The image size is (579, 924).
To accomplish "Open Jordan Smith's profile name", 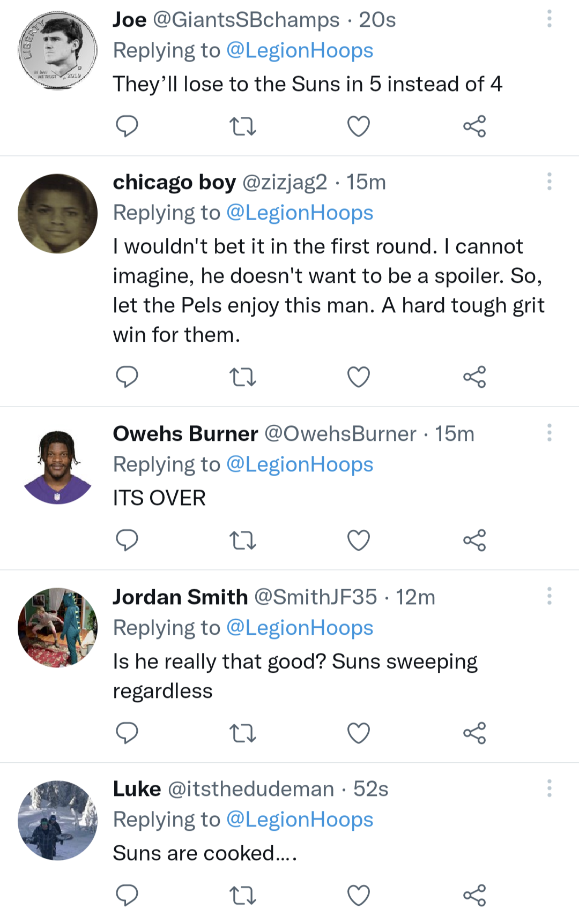I will tap(180, 597).
